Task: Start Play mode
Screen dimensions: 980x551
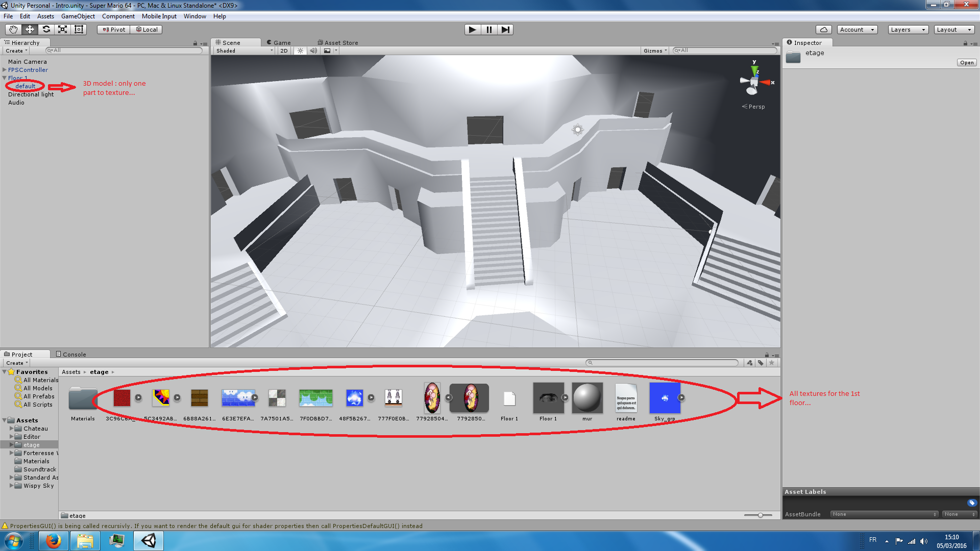Action: point(473,30)
